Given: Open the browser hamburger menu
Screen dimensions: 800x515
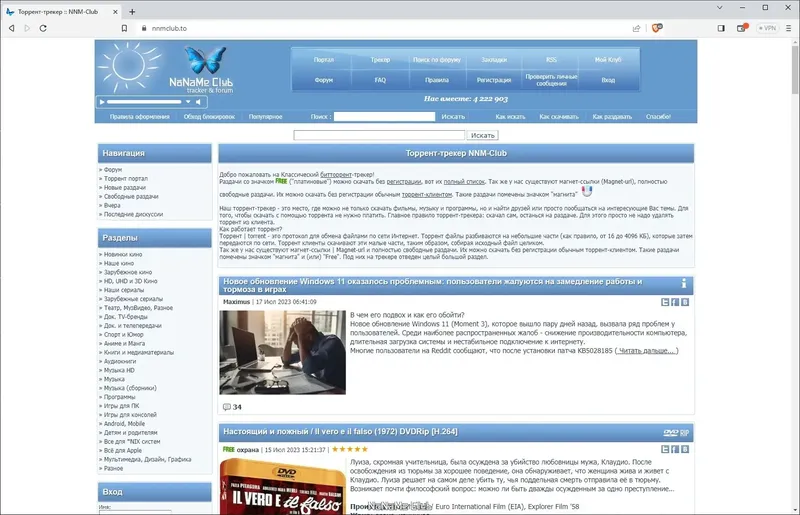Looking at the screenshot, I should [x=788, y=28].
